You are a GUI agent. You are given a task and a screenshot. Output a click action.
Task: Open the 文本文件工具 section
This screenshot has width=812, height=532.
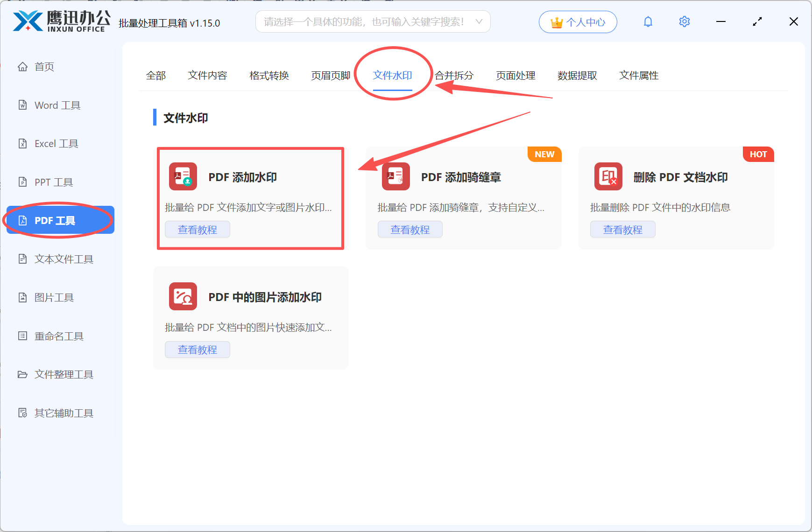[x=64, y=259]
